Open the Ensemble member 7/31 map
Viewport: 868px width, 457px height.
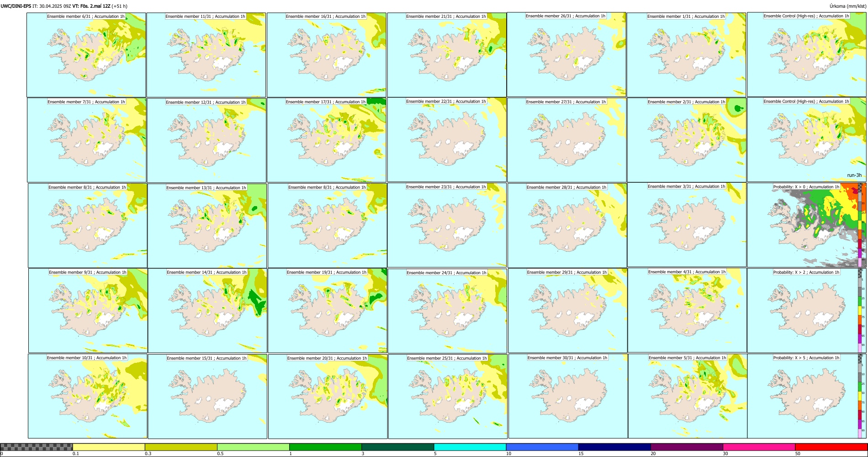(87, 140)
